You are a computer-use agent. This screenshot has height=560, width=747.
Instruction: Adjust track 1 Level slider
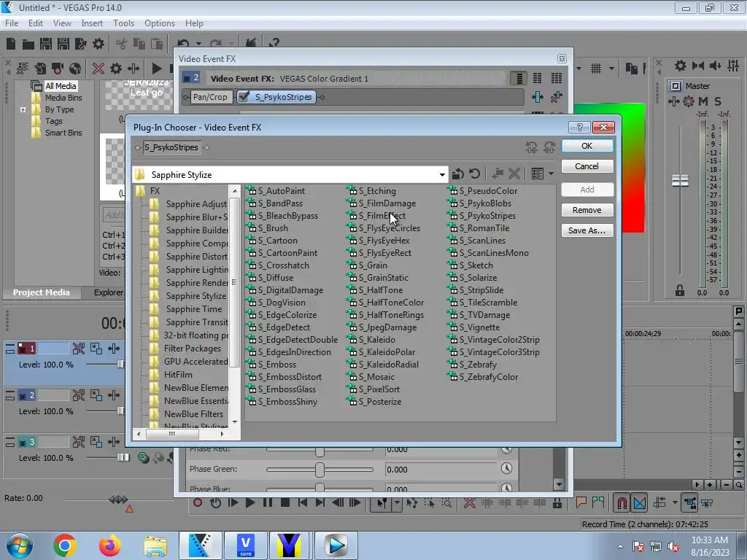(120, 365)
